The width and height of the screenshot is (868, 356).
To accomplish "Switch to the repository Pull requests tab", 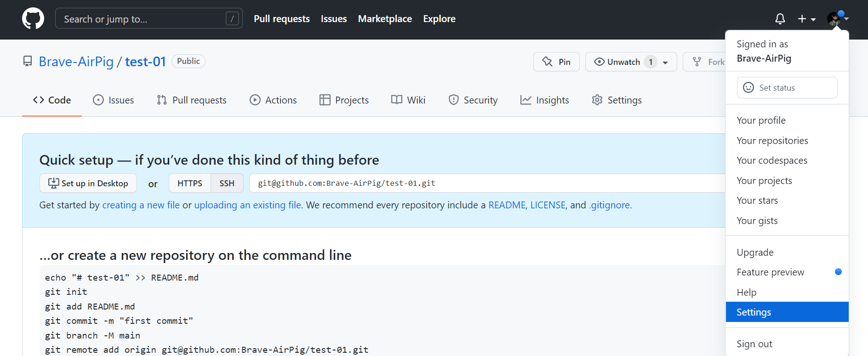I will pyautogui.click(x=191, y=100).
